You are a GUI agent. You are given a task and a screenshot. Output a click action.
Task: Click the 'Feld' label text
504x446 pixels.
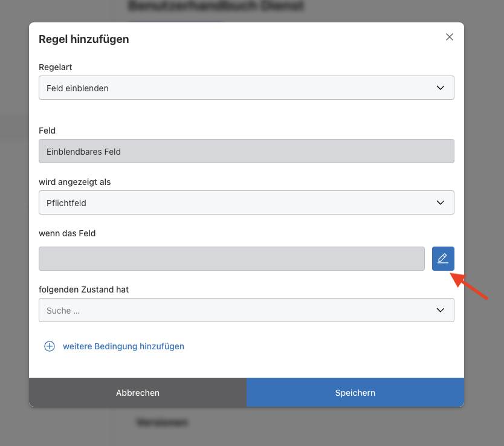click(47, 131)
